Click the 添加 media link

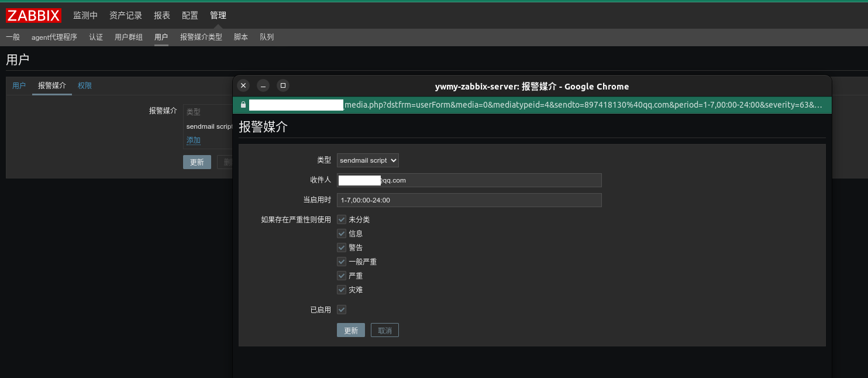click(x=194, y=140)
